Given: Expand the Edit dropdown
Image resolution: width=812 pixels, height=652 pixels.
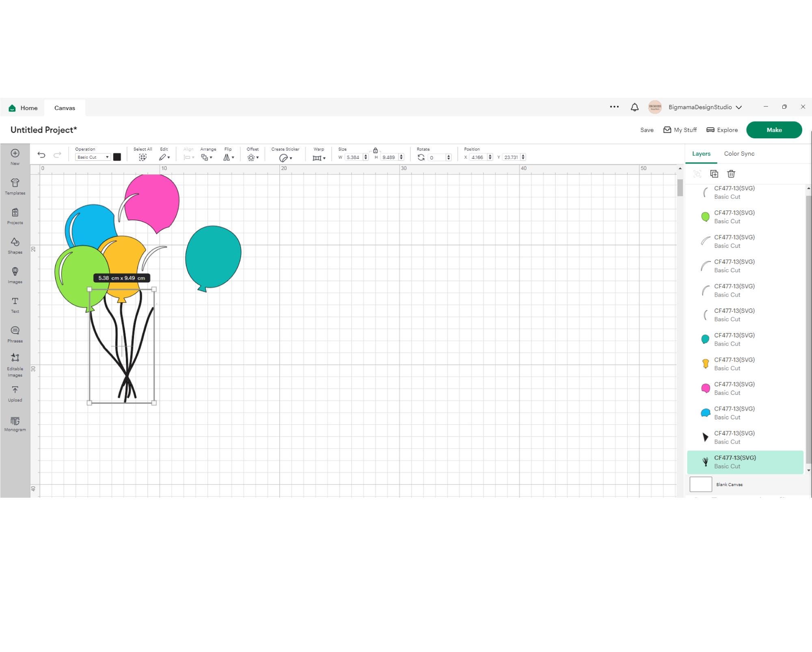Looking at the screenshot, I should coord(164,157).
